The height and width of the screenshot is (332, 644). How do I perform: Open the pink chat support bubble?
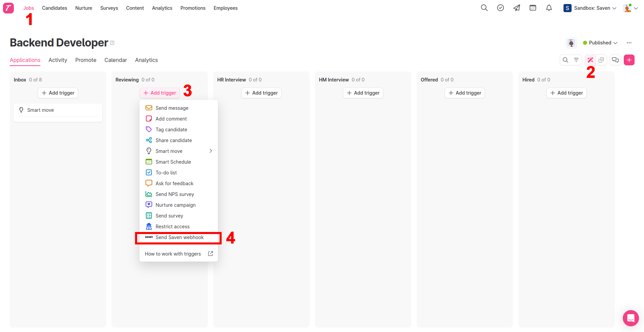coord(631,318)
